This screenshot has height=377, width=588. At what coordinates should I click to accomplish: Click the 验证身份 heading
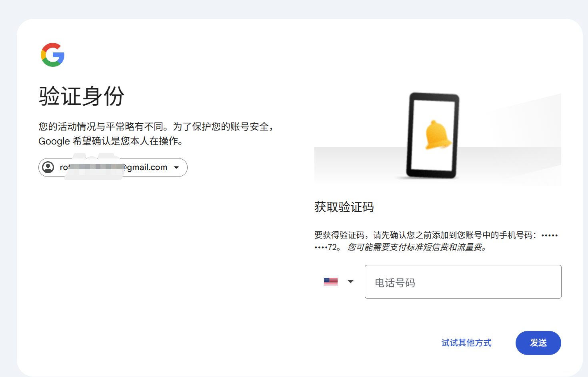pos(82,96)
